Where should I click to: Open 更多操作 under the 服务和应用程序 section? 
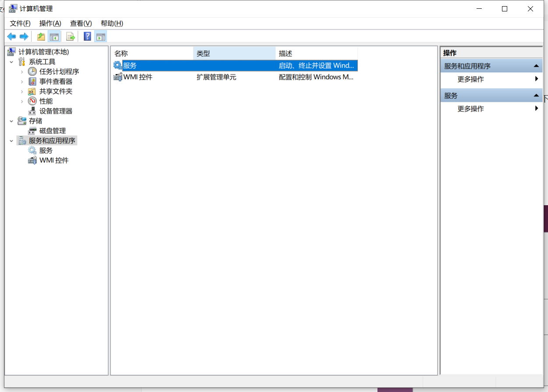click(x=491, y=79)
